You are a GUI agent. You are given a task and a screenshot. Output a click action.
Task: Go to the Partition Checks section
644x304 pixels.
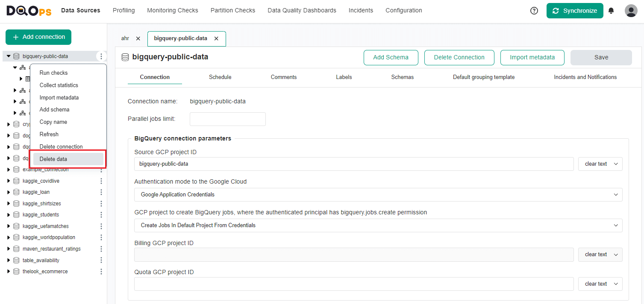233,10
